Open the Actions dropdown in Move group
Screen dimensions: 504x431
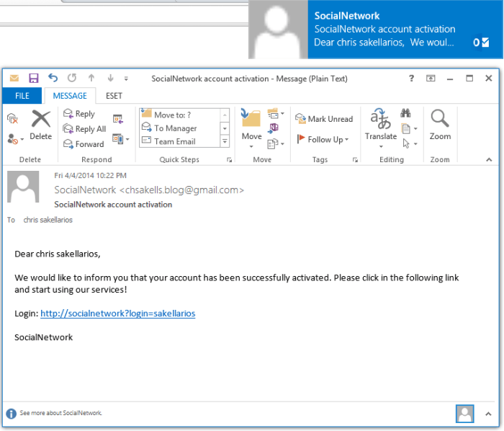pyautogui.click(x=276, y=143)
